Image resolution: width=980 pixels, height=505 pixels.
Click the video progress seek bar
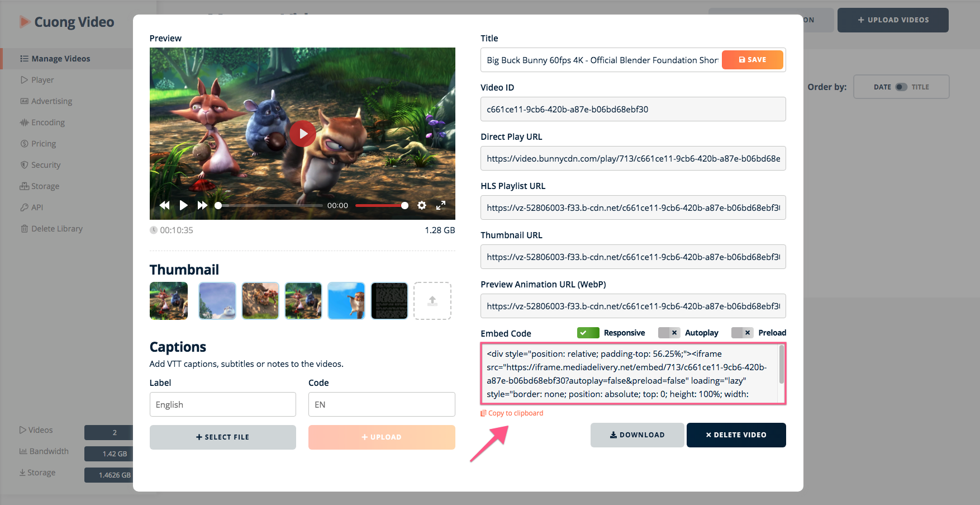point(269,205)
